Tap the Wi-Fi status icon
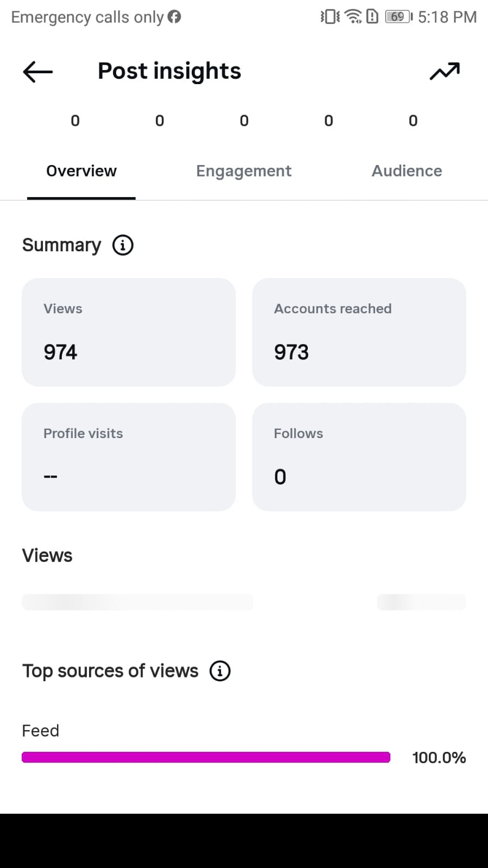The width and height of the screenshot is (488, 868). pyautogui.click(x=353, y=17)
